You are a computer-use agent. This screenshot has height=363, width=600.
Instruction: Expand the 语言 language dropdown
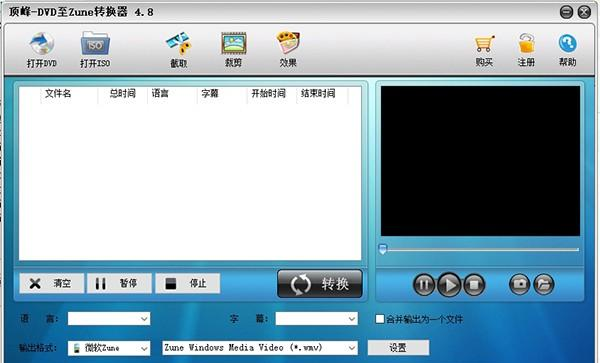[109, 319]
